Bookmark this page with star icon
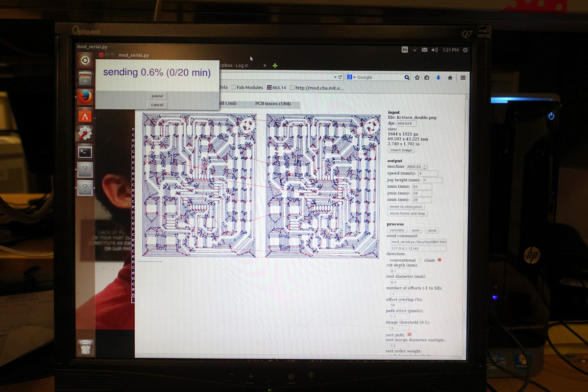 pyautogui.click(x=417, y=77)
